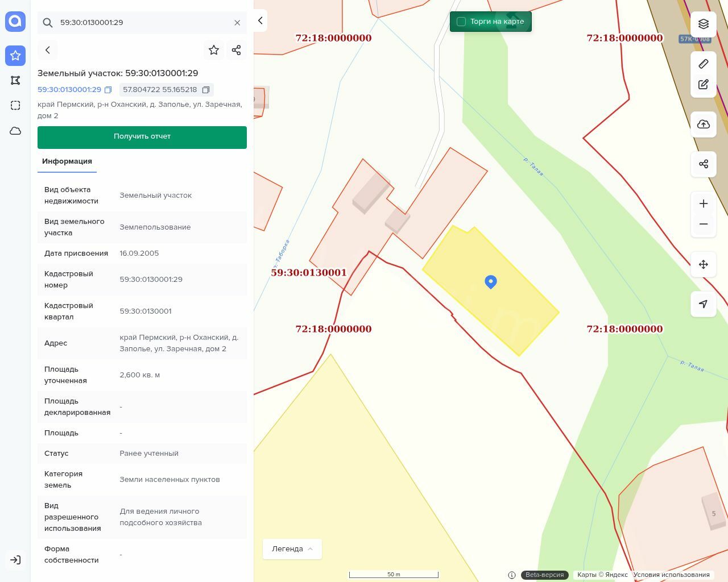Zoom in the map with plus

tap(704, 203)
